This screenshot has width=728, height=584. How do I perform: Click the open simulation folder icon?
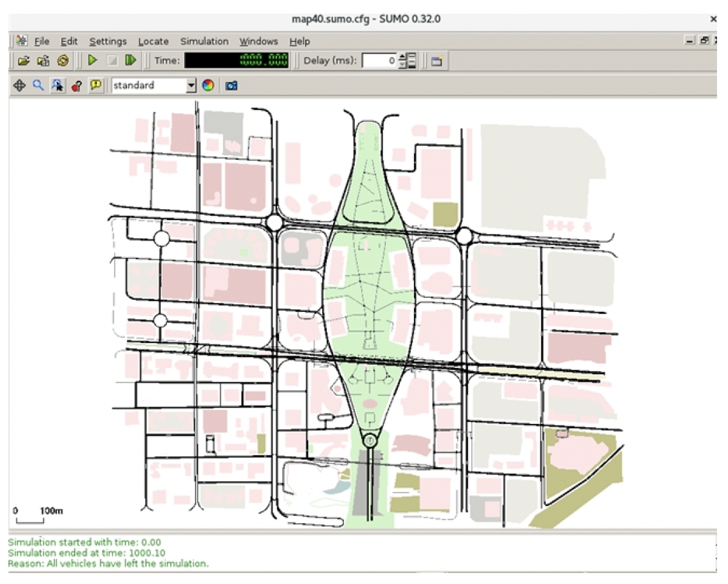(x=24, y=61)
